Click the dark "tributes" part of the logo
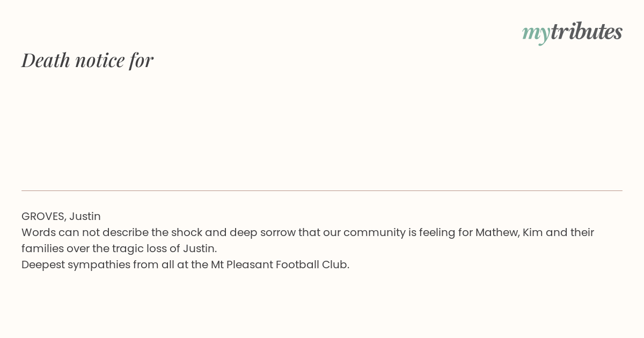 coord(587,31)
